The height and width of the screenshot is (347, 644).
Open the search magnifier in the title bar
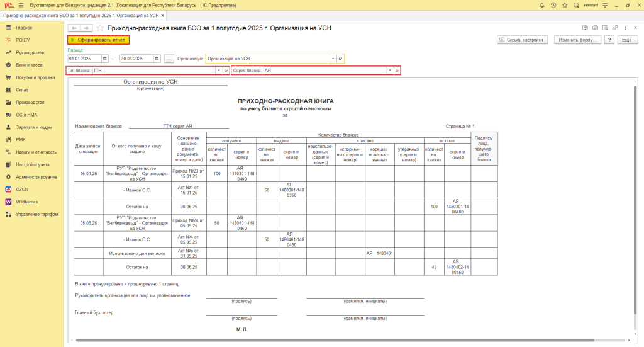(576, 5)
